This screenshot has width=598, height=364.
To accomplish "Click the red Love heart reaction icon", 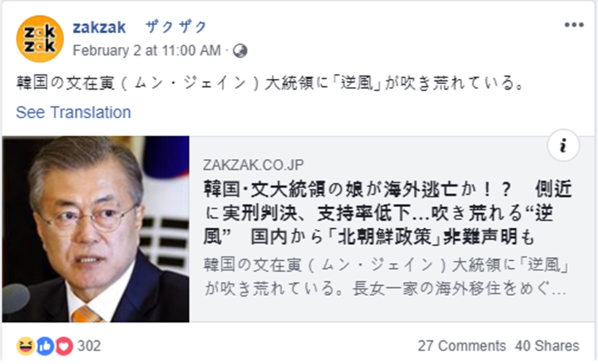I will [63, 346].
